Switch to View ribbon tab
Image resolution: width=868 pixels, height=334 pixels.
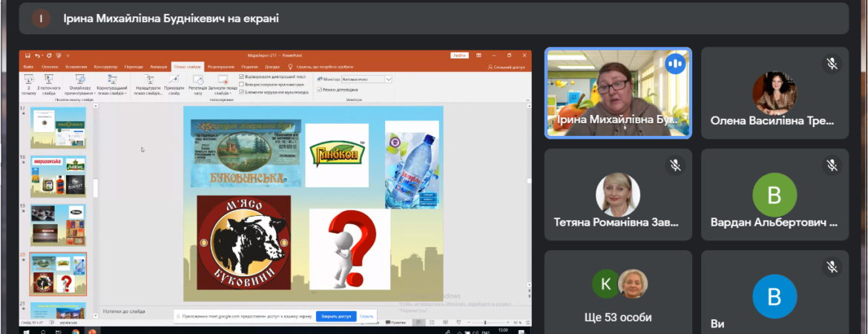250,67
